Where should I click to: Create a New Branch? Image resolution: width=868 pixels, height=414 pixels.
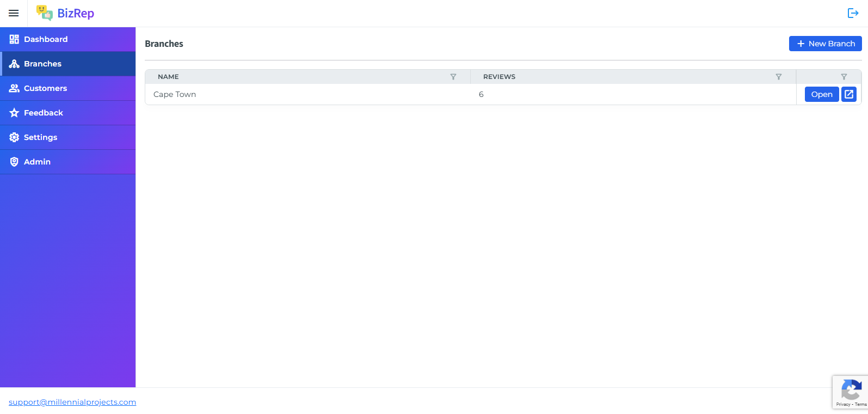(825, 44)
